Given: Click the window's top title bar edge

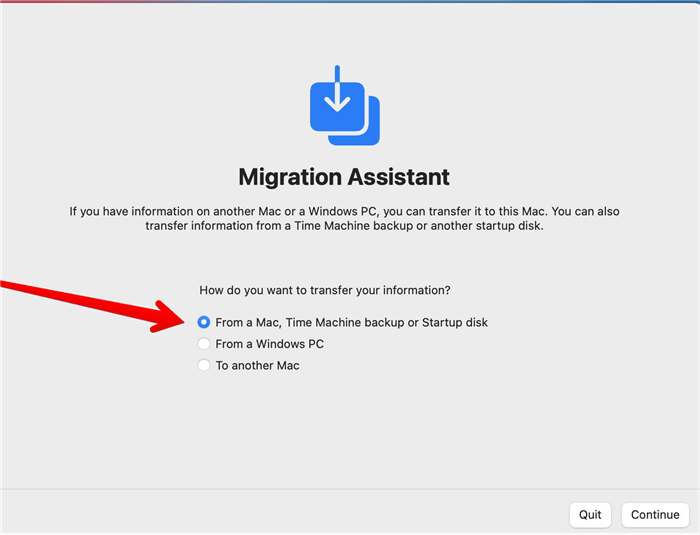Looking at the screenshot, I should [x=350, y=3].
